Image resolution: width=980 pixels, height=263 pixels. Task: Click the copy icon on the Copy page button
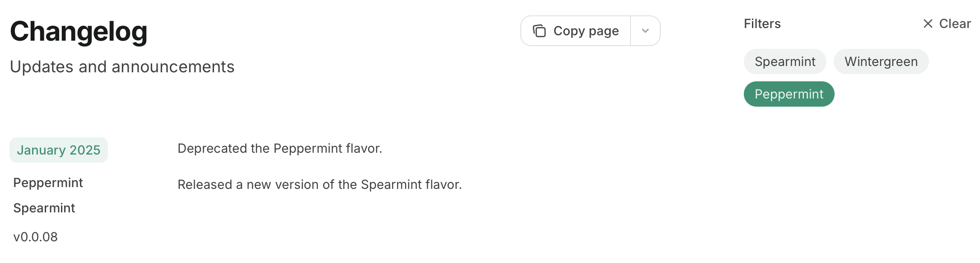coord(539,31)
